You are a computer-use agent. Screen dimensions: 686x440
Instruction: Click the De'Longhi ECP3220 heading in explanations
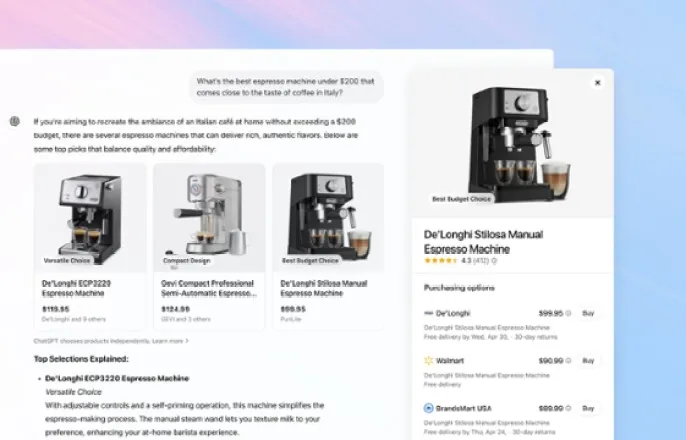pos(117,378)
